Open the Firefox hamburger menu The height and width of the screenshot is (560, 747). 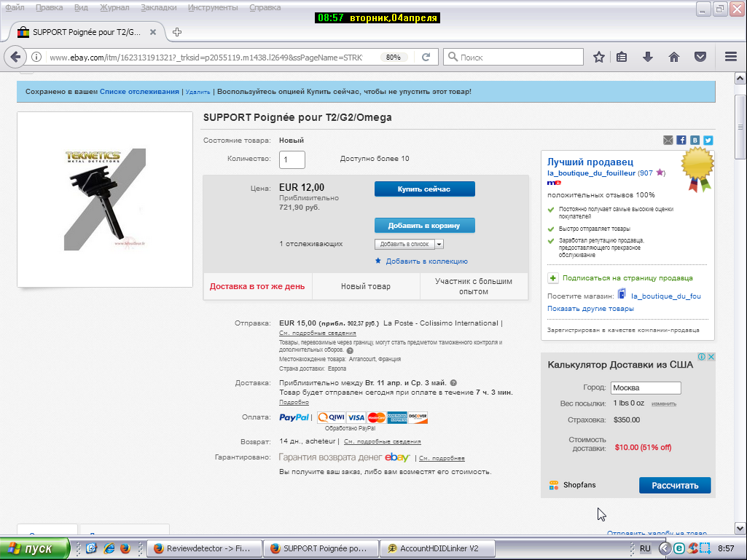(x=731, y=57)
